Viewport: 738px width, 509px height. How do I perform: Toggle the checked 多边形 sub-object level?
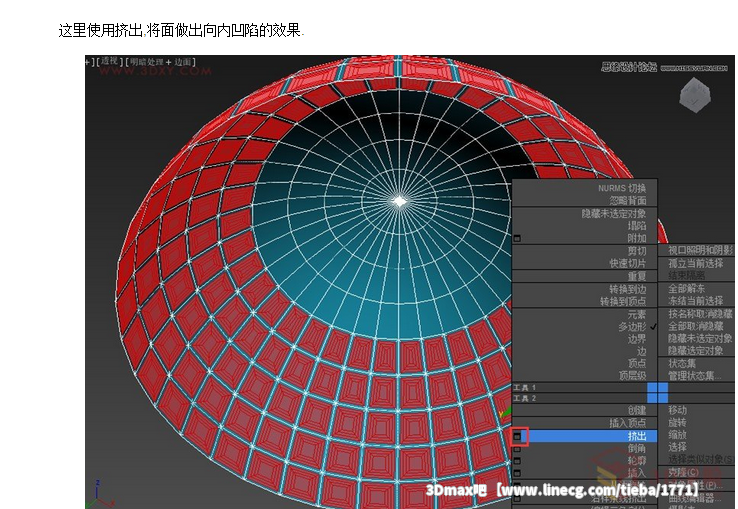633,327
